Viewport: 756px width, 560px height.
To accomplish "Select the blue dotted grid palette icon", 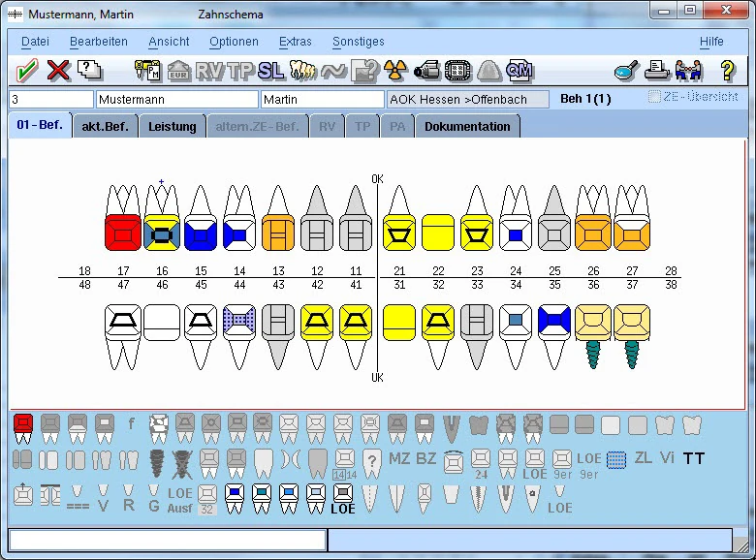I will pos(616,460).
